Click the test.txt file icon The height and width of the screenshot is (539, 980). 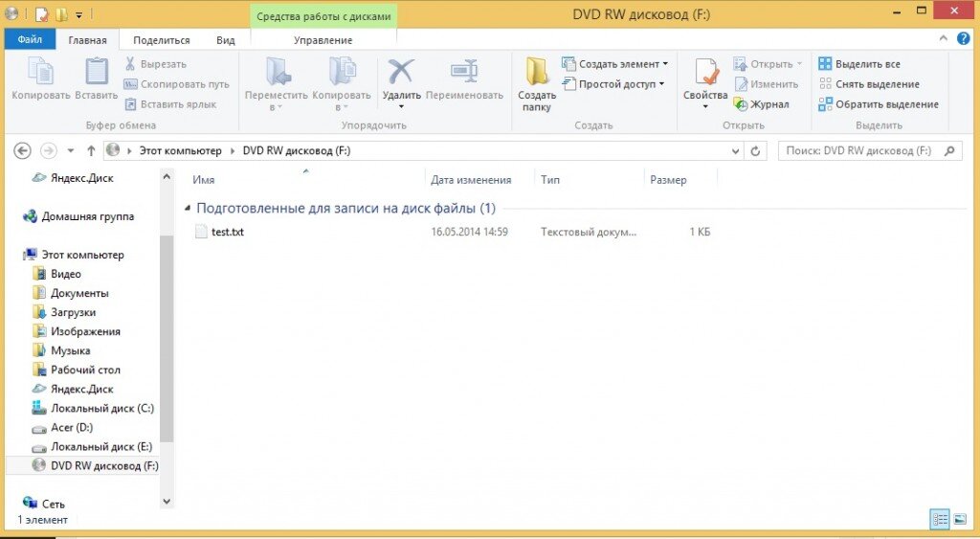click(201, 232)
